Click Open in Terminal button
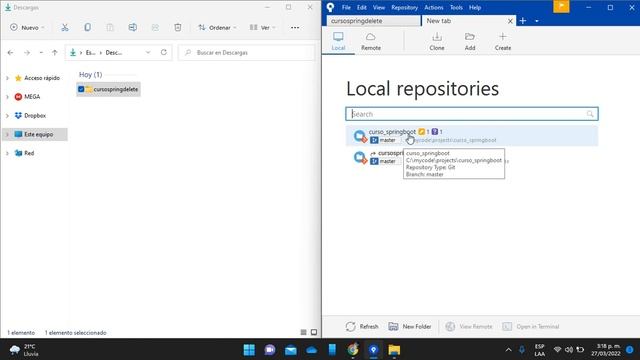 click(x=531, y=327)
